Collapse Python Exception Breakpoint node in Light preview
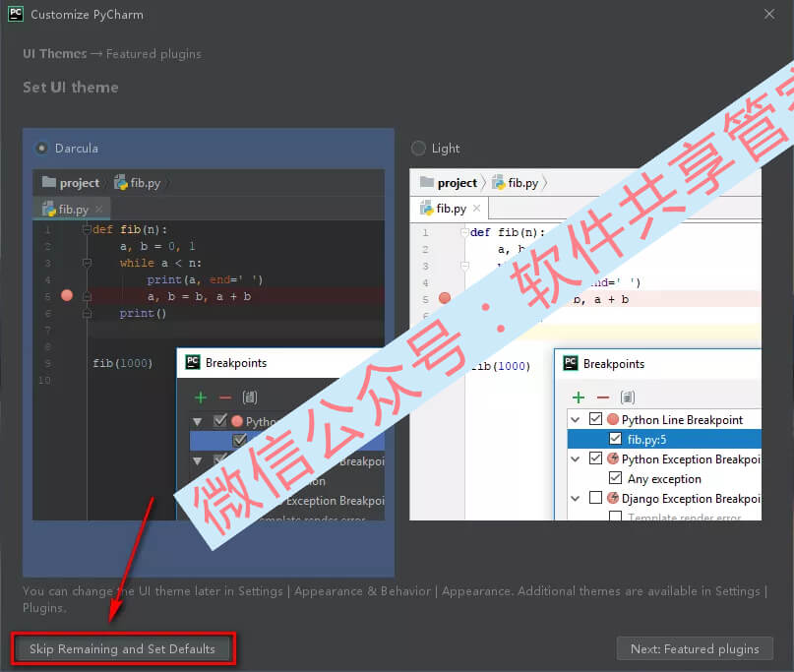This screenshot has height=672, width=794. (576, 458)
